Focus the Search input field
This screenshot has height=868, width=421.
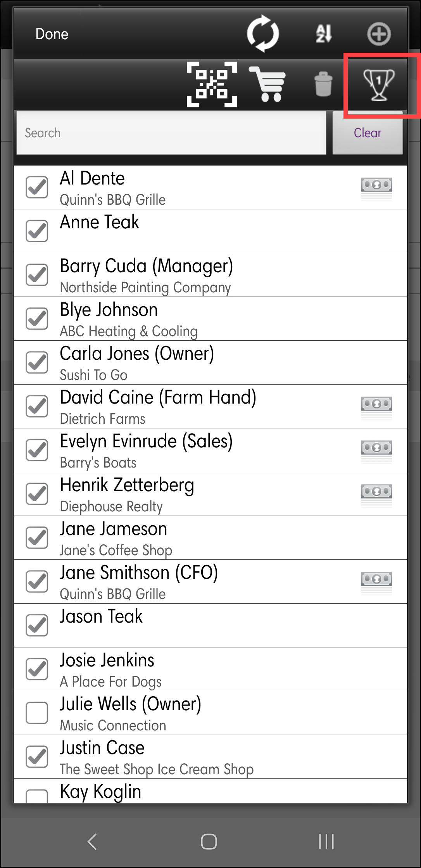[x=171, y=133]
